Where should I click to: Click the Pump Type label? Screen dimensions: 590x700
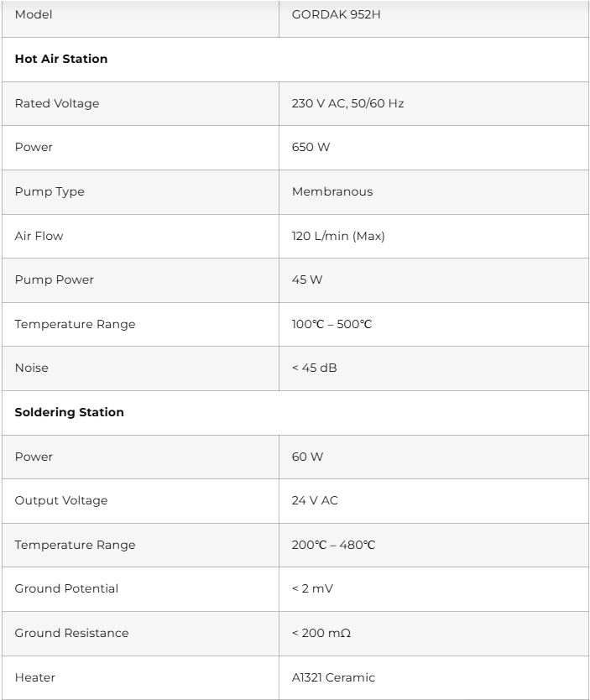tap(50, 192)
